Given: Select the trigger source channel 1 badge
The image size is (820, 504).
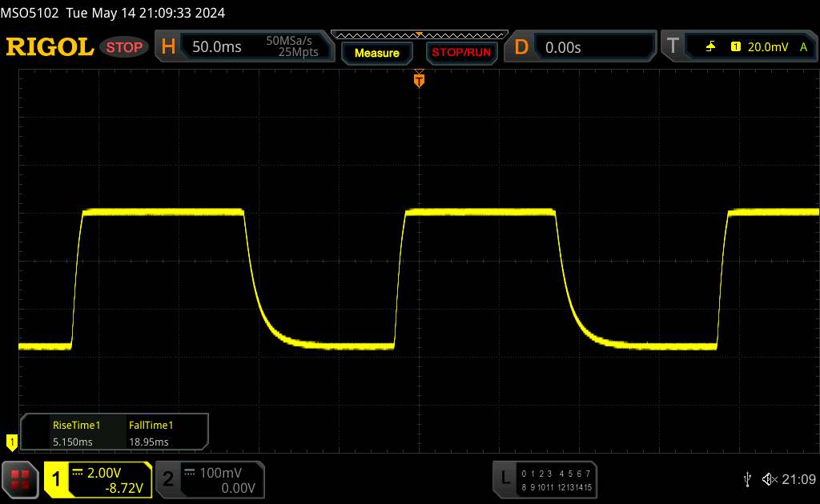Looking at the screenshot, I should (735, 47).
